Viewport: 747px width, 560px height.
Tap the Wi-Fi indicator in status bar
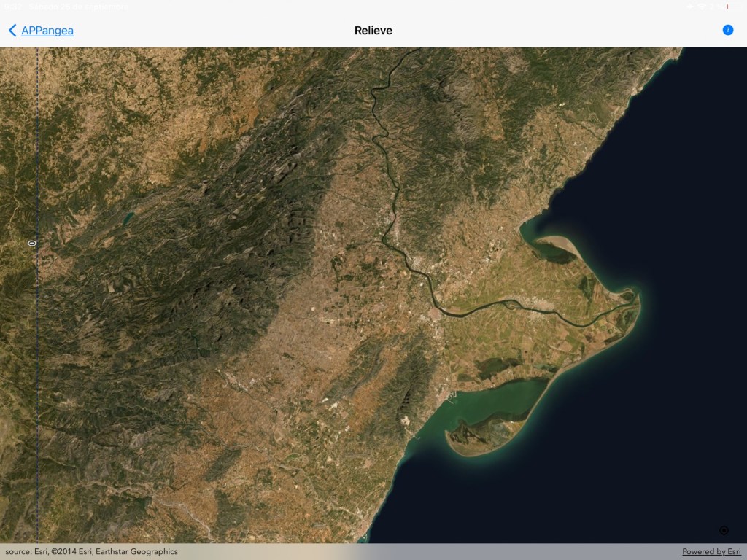click(x=703, y=7)
